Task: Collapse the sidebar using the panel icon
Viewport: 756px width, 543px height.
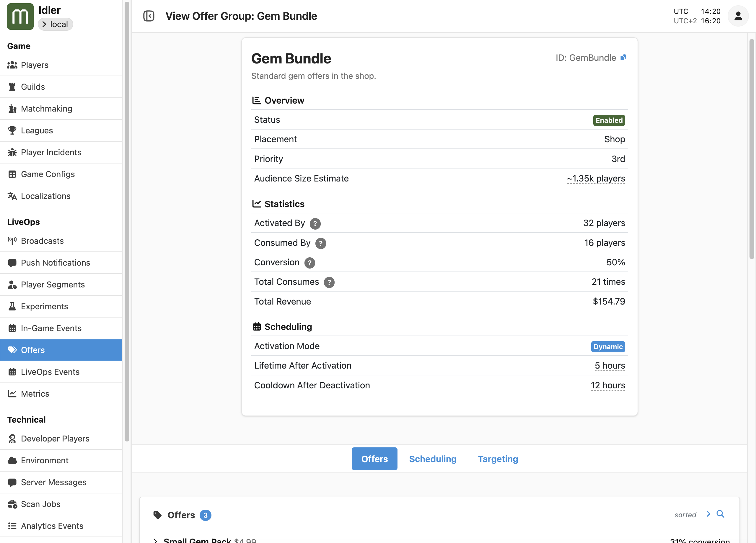Action: [149, 16]
